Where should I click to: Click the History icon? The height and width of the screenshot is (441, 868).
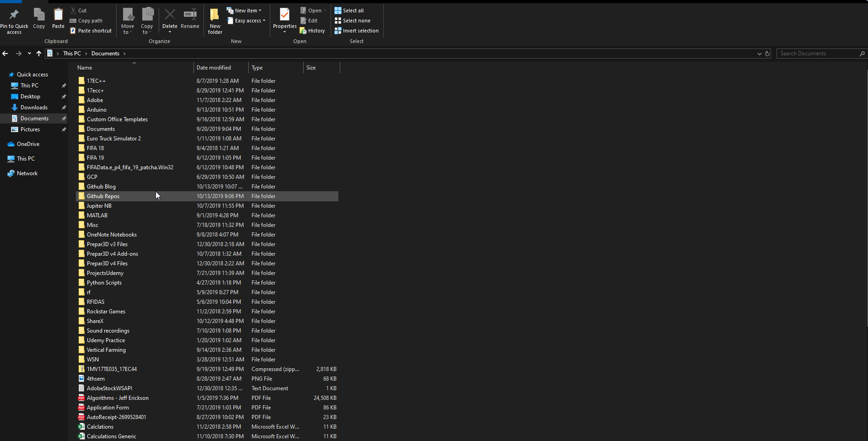point(312,31)
